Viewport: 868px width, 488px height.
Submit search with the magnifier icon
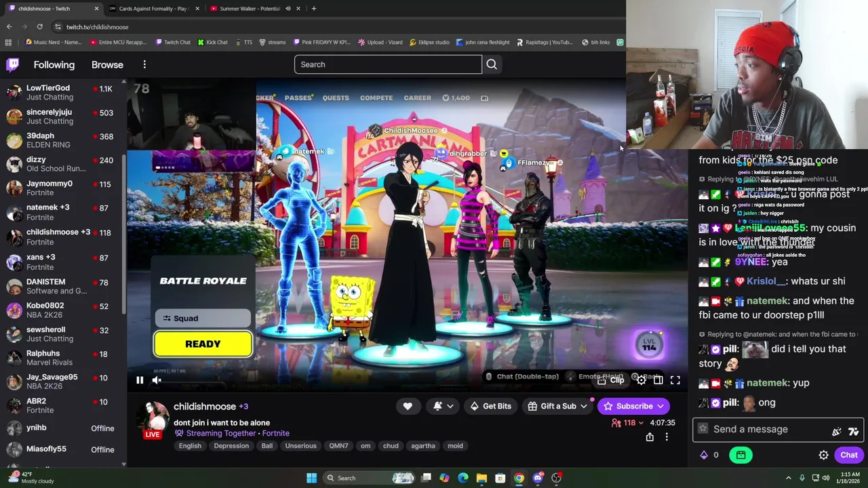(x=492, y=64)
